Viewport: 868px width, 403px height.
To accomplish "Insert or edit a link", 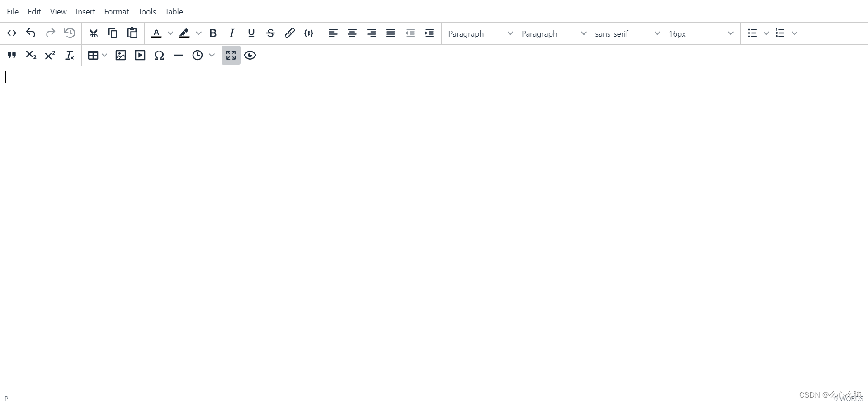I will tap(290, 33).
